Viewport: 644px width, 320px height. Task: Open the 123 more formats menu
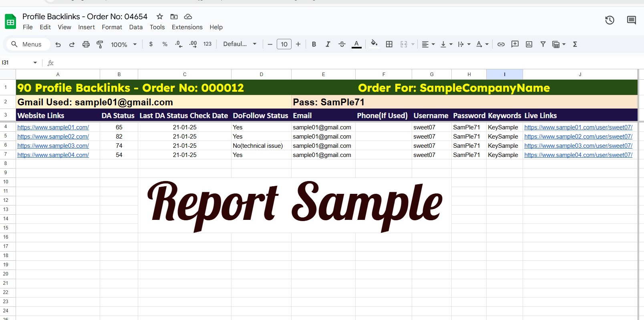tap(207, 44)
